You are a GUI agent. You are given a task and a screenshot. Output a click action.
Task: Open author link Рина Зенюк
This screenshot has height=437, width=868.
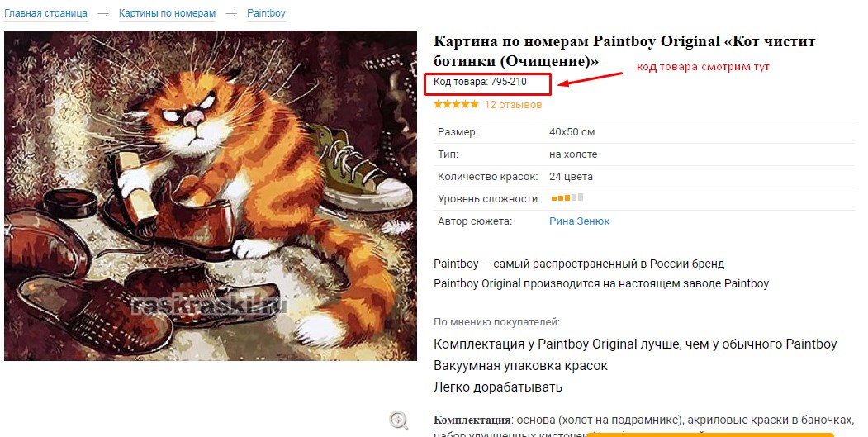[579, 221]
